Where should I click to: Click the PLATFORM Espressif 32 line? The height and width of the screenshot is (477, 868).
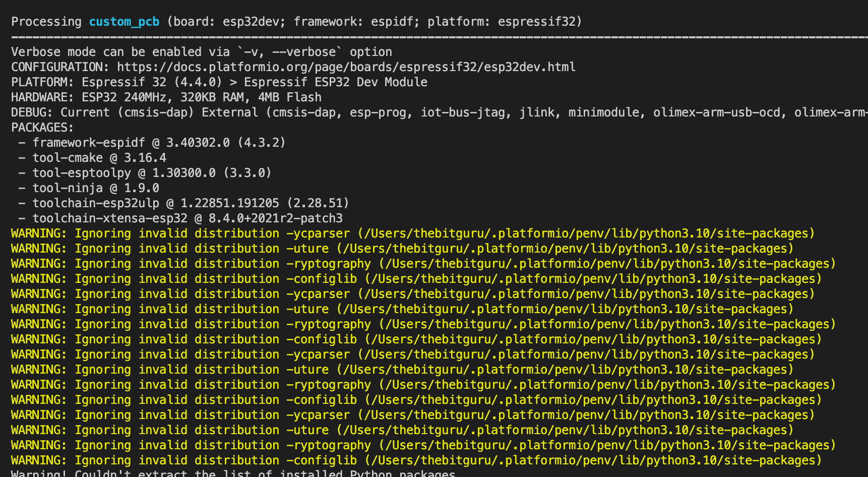[219, 82]
